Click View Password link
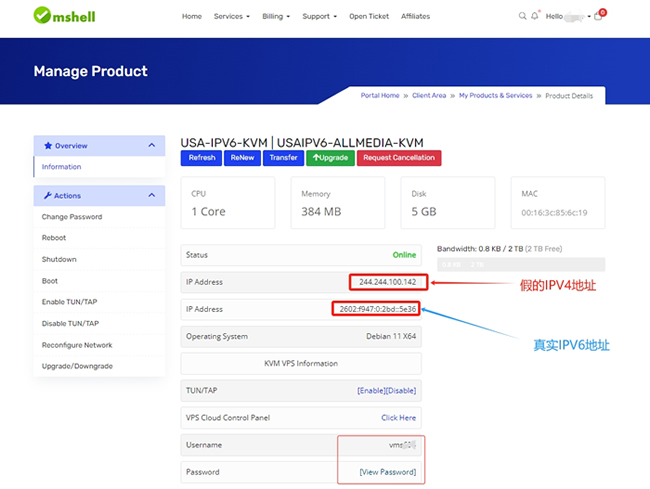650x489 pixels. 388,472
